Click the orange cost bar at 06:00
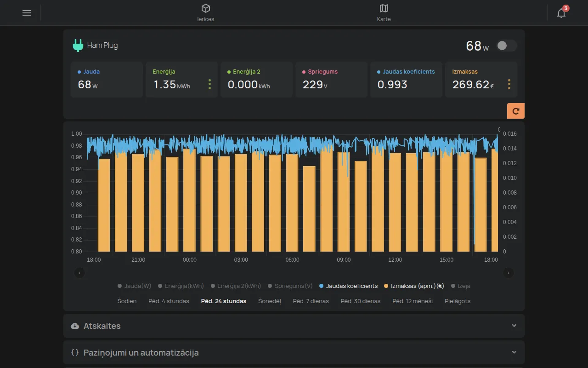Screen dimensions: 588x368 tap(292, 203)
